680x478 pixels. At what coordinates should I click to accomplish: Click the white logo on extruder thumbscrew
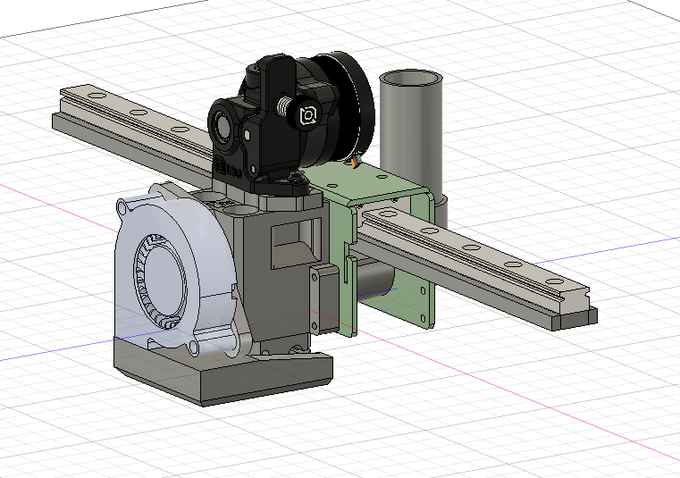308,115
